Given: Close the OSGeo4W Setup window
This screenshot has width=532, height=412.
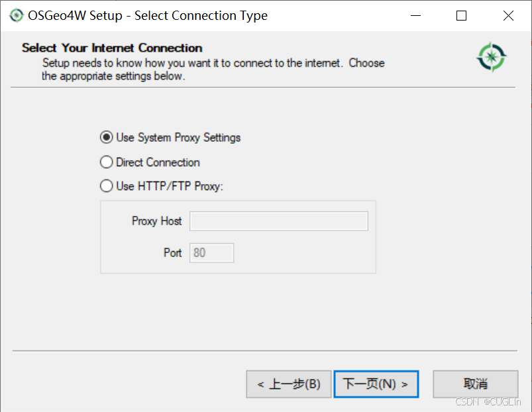Looking at the screenshot, I should coord(508,16).
